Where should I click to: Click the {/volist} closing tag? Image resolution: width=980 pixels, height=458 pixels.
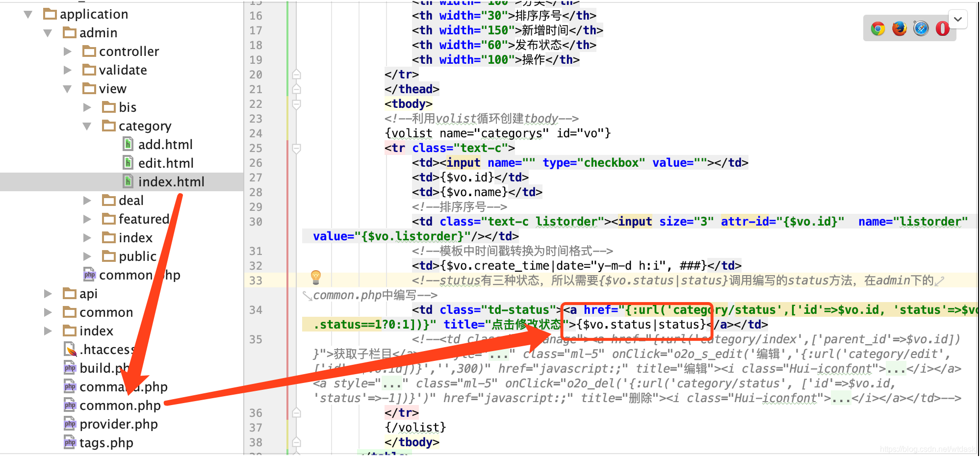pyautogui.click(x=415, y=428)
